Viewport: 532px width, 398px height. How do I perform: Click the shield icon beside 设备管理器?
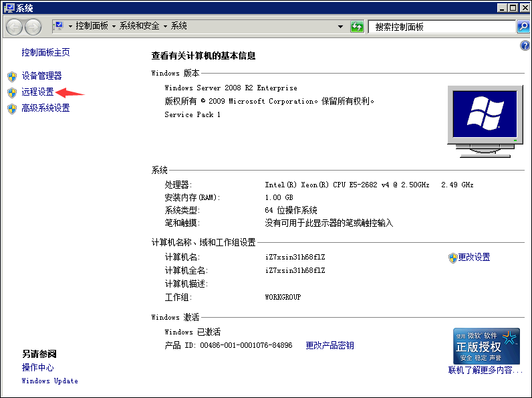click(x=12, y=76)
